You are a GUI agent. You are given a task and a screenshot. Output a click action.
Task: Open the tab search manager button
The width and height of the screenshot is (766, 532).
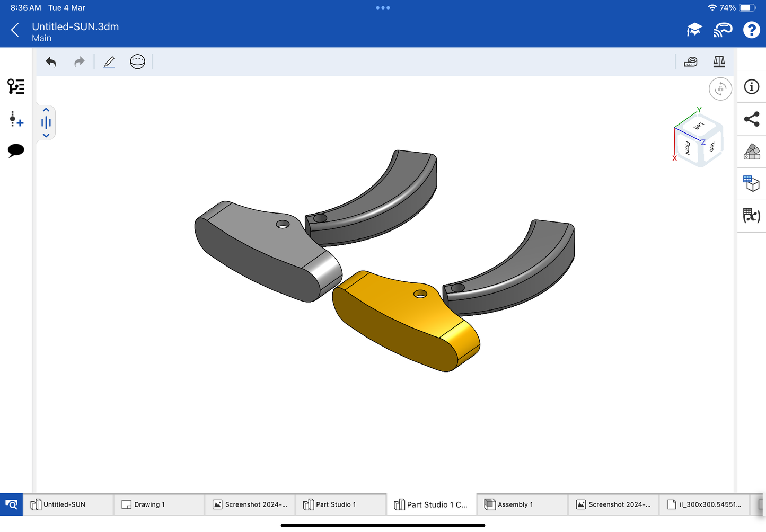11,504
